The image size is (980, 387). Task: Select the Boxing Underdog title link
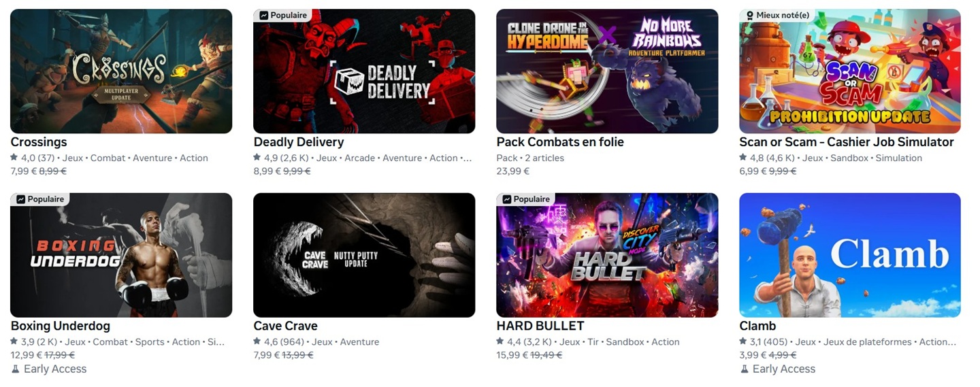coord(61,326)
